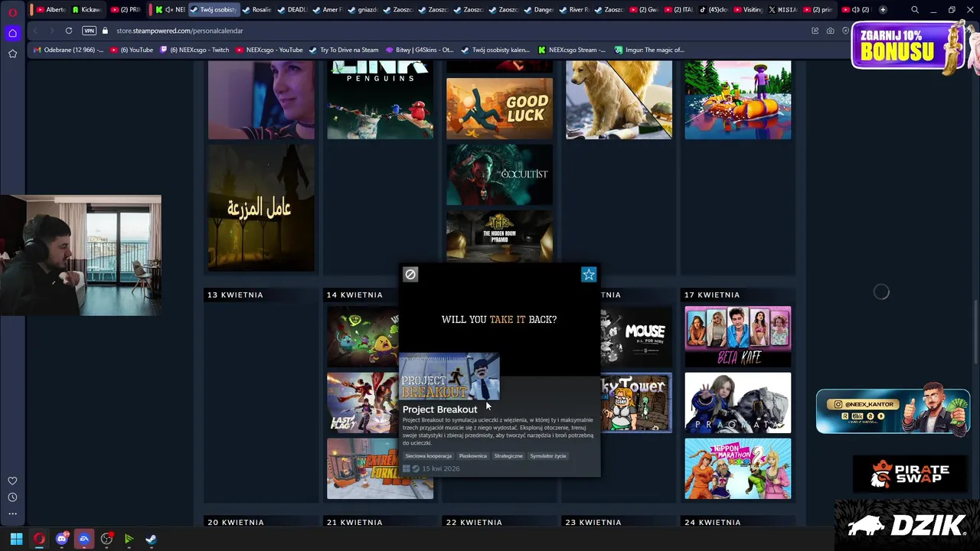Open NEEXcsgo - YouTube bookmark

click(269, 50)
